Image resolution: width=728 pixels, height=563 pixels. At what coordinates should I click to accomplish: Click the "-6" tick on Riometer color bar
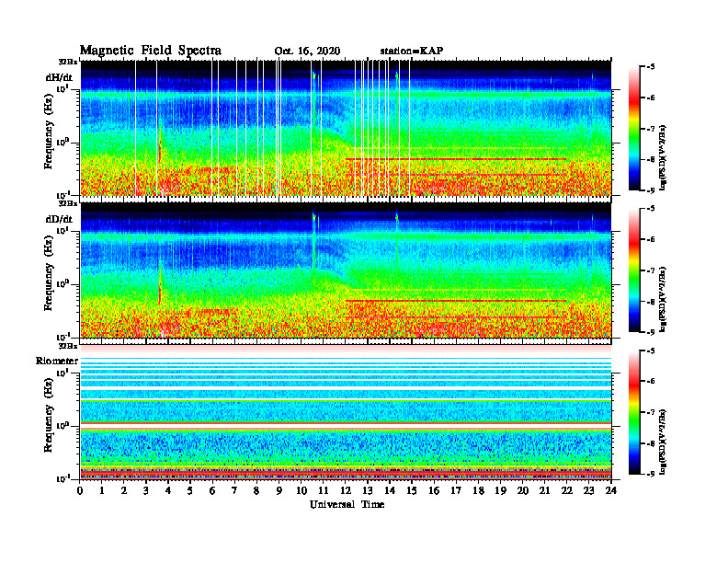[651, 381]
